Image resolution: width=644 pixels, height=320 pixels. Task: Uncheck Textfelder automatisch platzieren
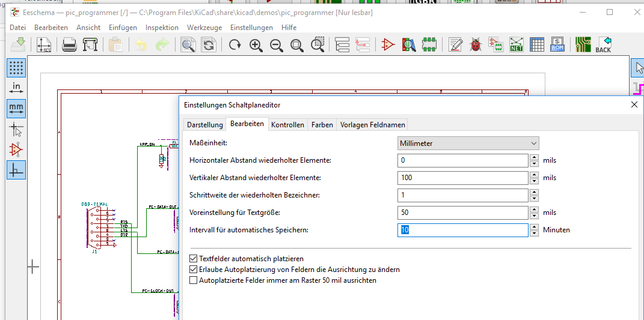[x=193, y=259]
